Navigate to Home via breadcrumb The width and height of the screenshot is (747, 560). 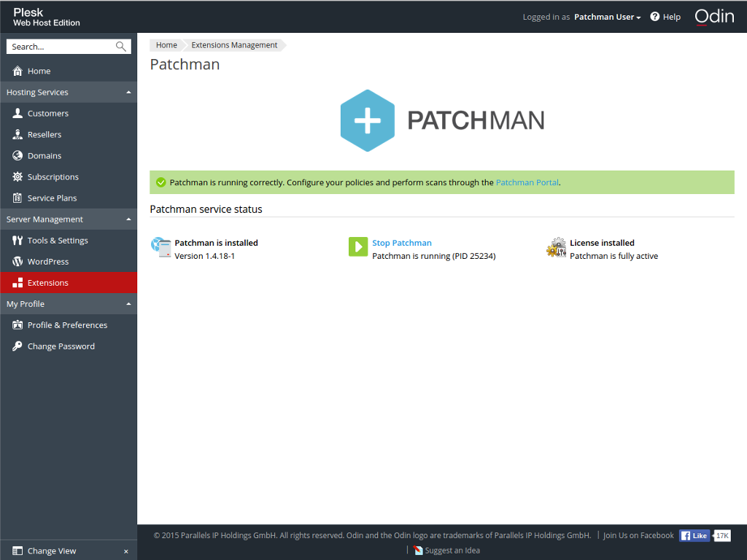coord(166,44)
